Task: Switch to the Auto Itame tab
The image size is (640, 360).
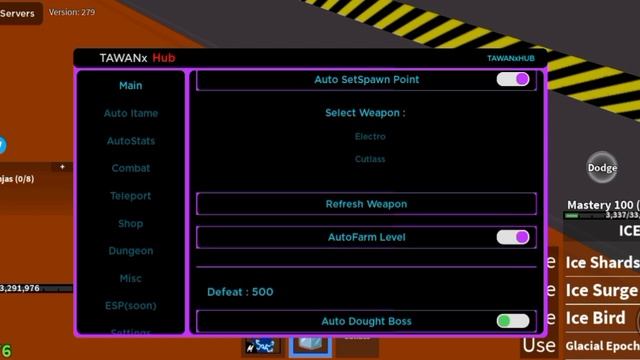Action: click(131, 113)
